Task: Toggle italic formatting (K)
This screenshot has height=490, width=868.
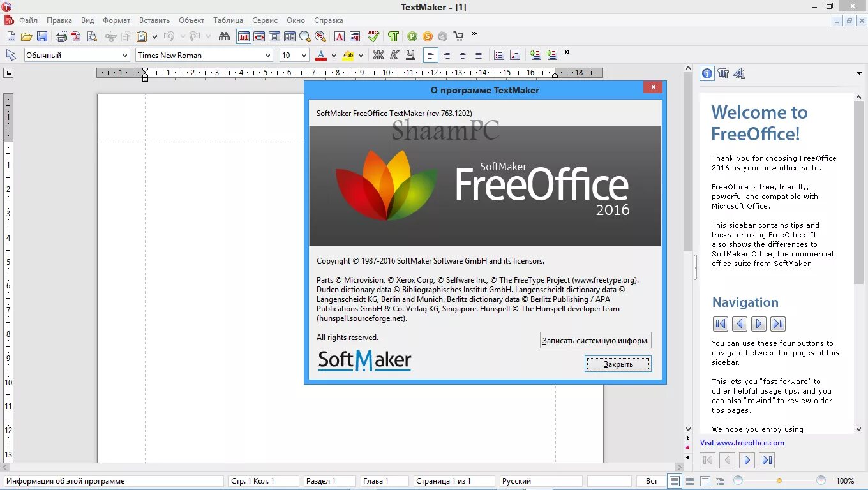Action: 393,55
